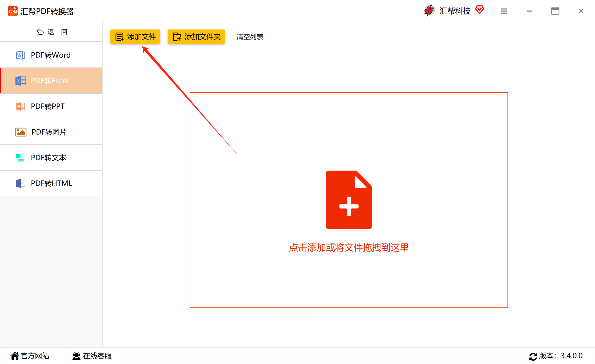595x364 pixels.
Task: Select the PDF转图片 menu item
Action: [x=51, y=132]
